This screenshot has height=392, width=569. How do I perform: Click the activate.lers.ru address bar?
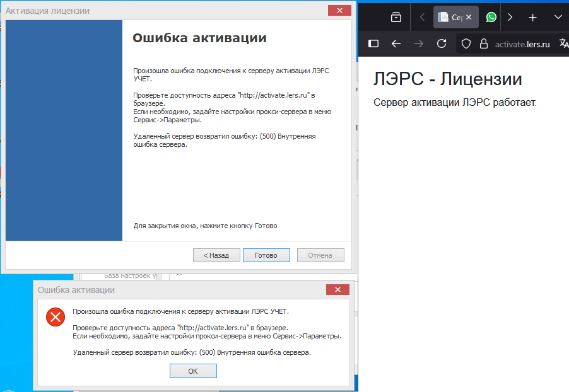click(x=522, y=44)
